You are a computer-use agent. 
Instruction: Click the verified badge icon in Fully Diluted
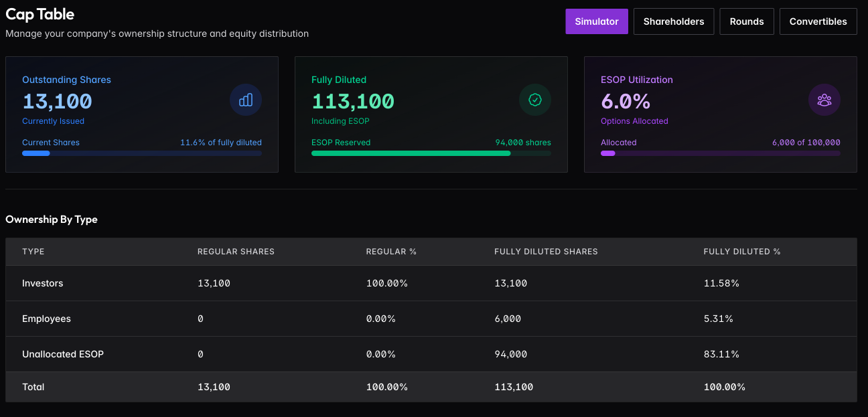[535, 100]
